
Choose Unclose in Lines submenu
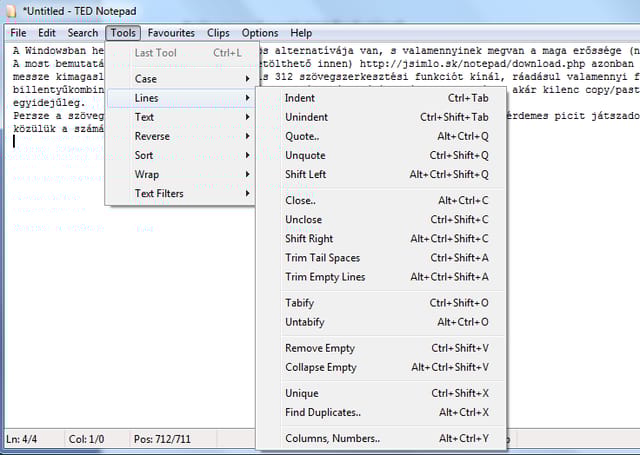[382, 220]
